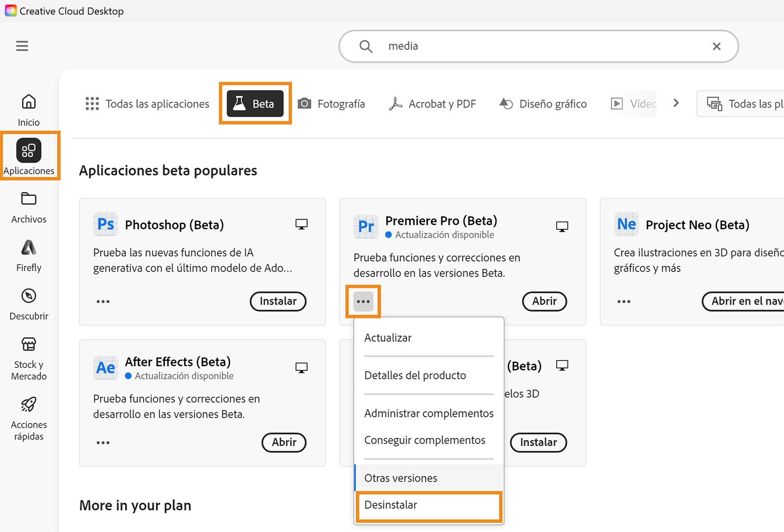Click the desktop icon on the Photoshop (Beta) card
Screen dimensions: 784x532
click(301, 224)
